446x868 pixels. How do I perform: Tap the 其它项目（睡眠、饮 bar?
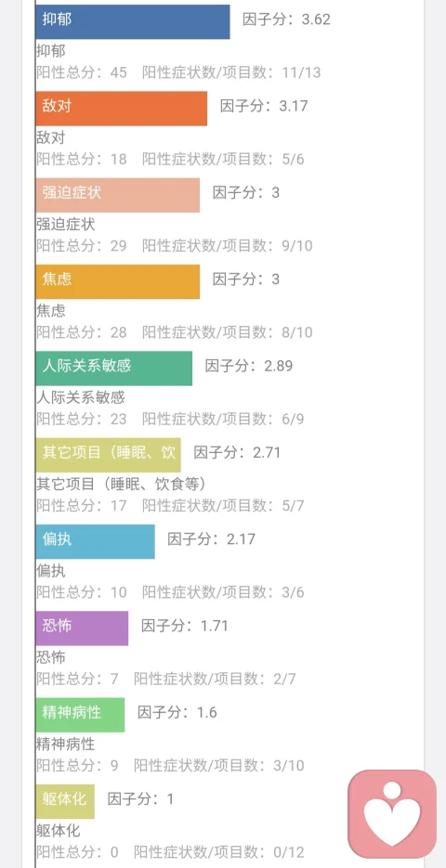point(108,455)
